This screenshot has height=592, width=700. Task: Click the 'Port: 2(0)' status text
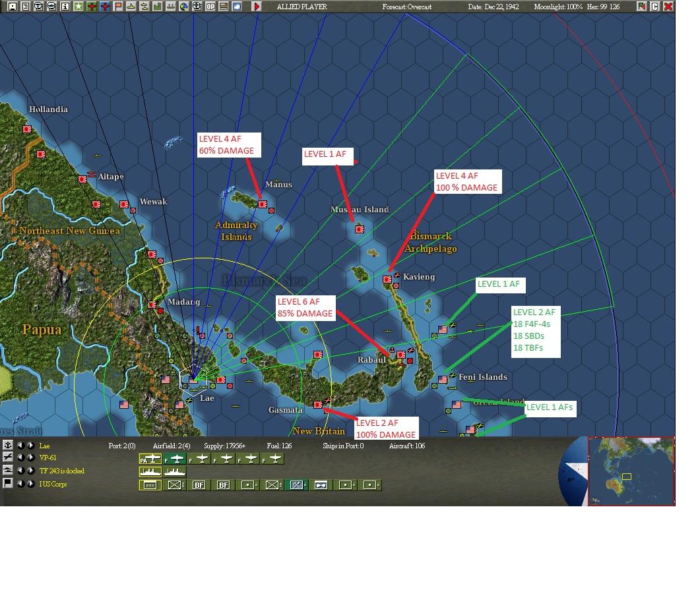[122, 446]
